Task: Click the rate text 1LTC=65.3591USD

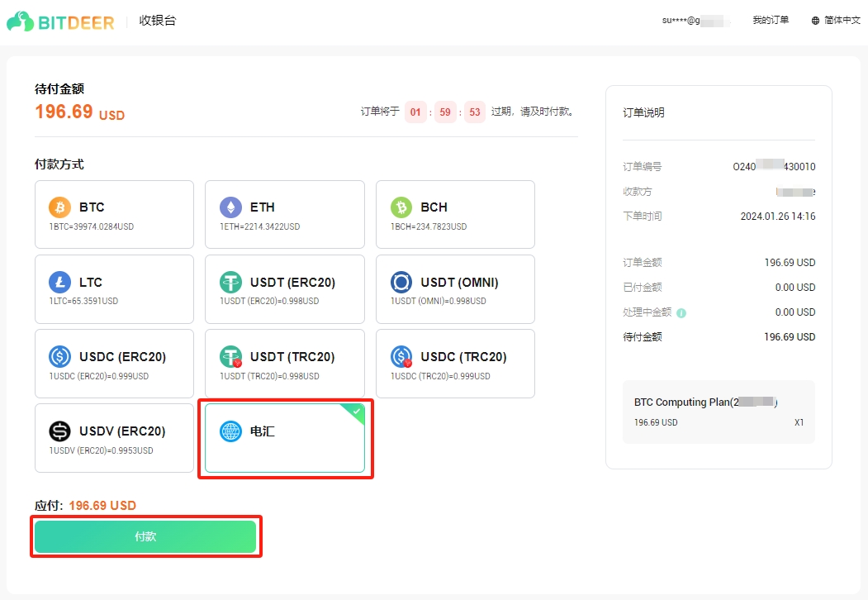Action: coord(83,301)
